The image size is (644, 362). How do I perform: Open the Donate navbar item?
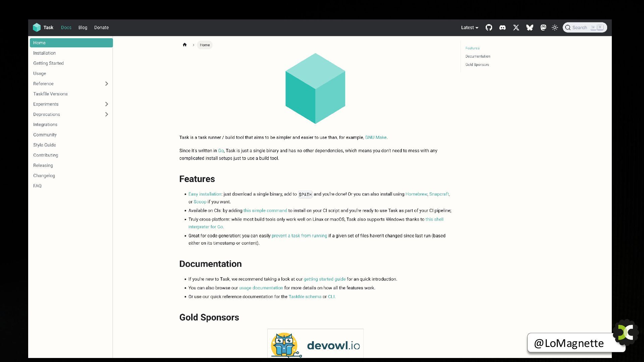click(101, 27)
